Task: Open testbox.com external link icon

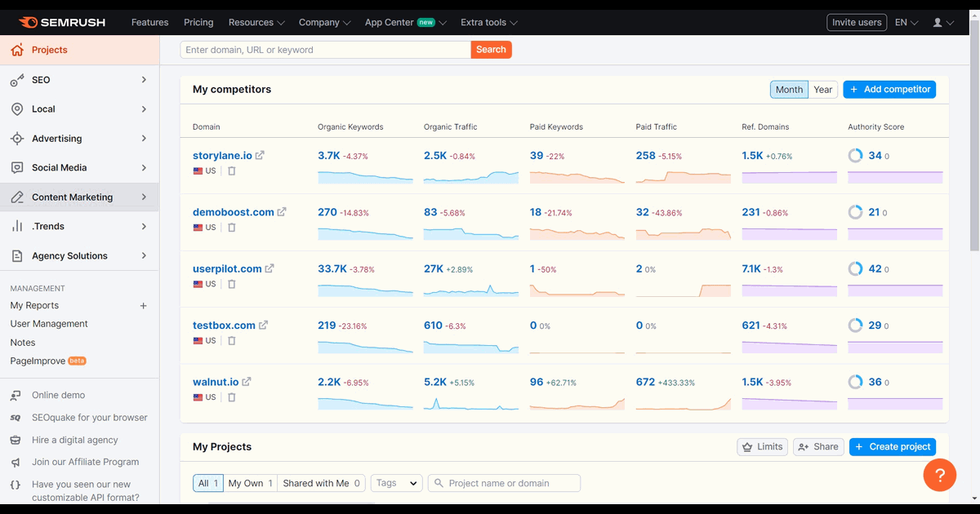Action: [x=263, y=325]
